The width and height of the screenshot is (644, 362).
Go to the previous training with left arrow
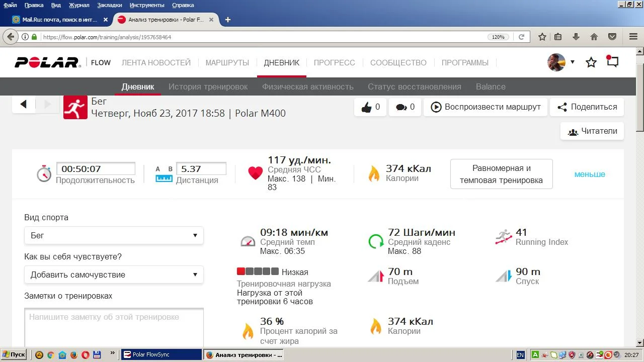tap(24, 104)
